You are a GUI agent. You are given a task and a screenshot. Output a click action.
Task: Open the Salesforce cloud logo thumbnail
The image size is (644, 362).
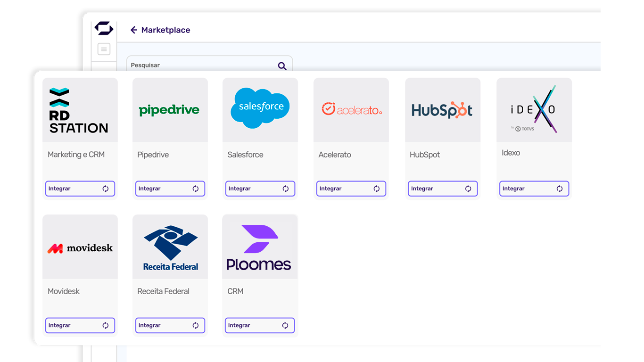pos(260,110)
